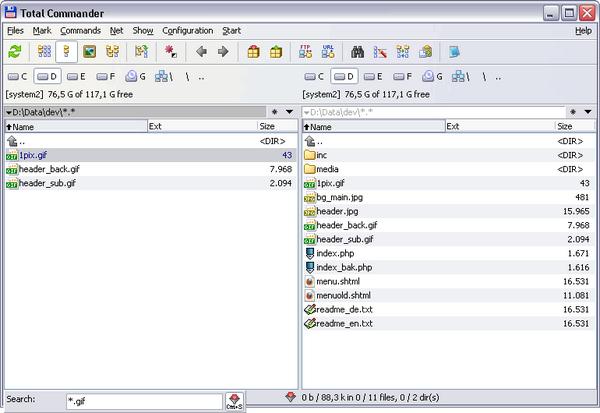This screenshot has height=413, width=600.
Task: Select drive F in left panel
Action: pyautogui.click(x=106, y=77)
